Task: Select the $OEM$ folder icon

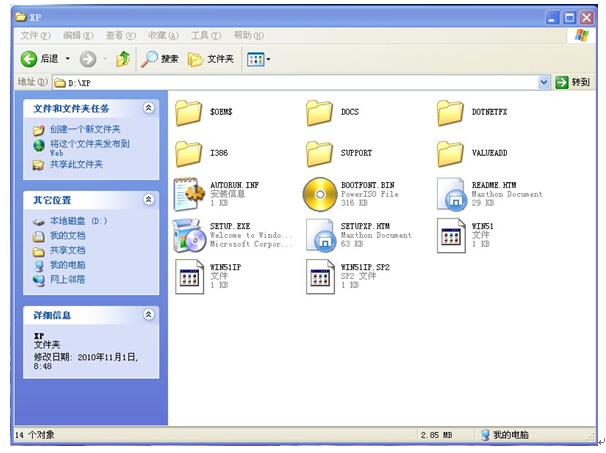Action: click(188, 112)
